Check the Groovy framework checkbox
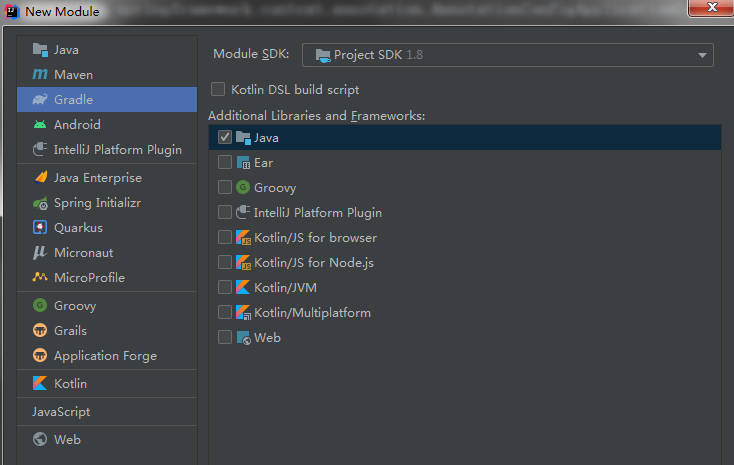 coord(225,187)
